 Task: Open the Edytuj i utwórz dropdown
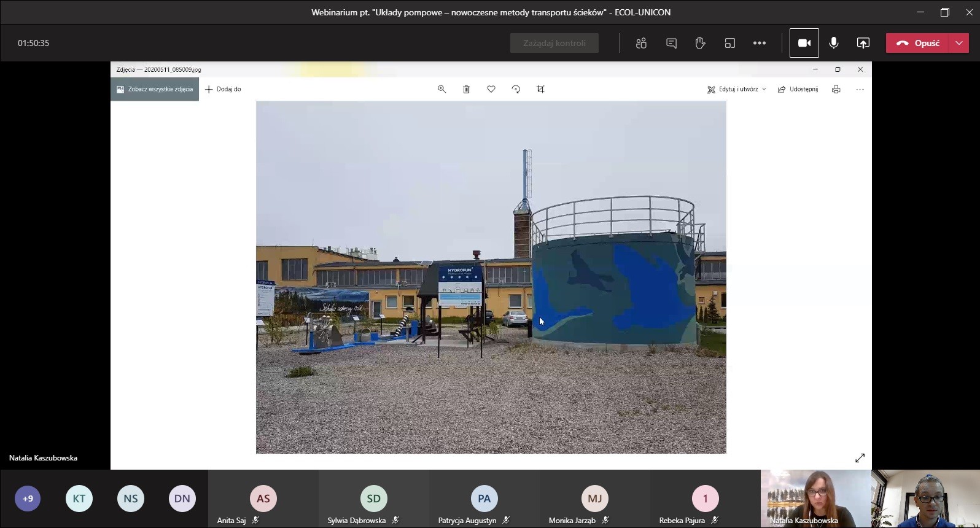coord(736,89)
